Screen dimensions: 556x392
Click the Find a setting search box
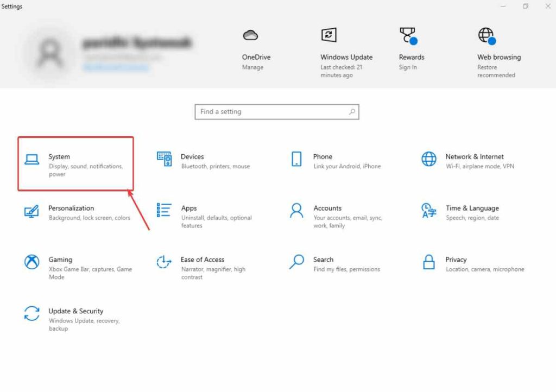(271, 112)
